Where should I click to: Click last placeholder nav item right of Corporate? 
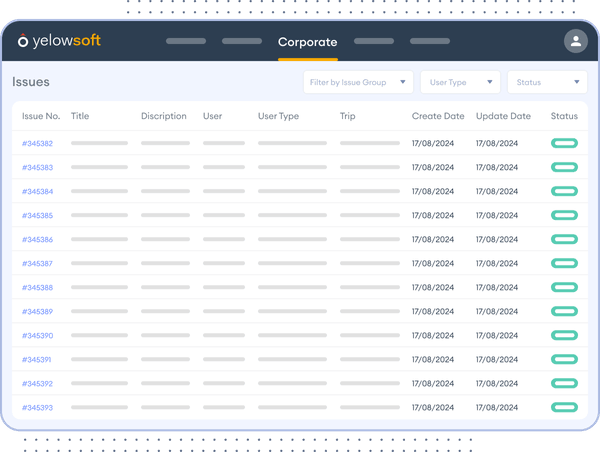pos(430,42)
